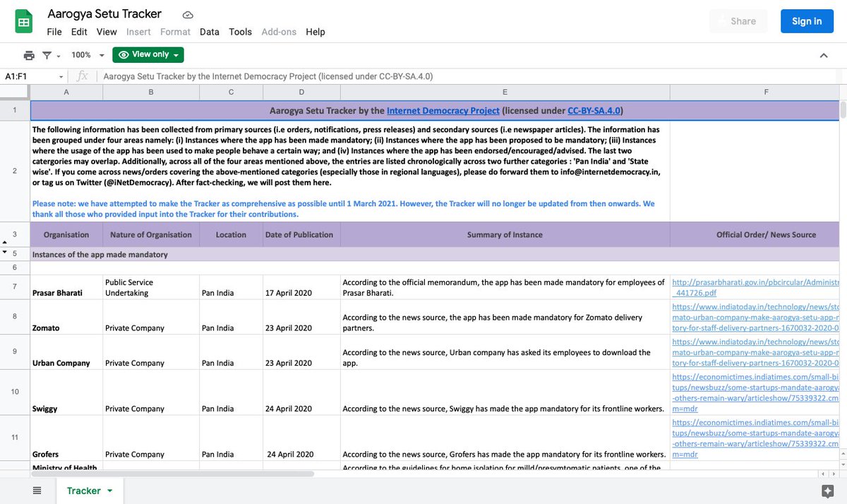Viewport: 847px width, 504px height.
Task: Select row 7 header
Action: [15, 287]
